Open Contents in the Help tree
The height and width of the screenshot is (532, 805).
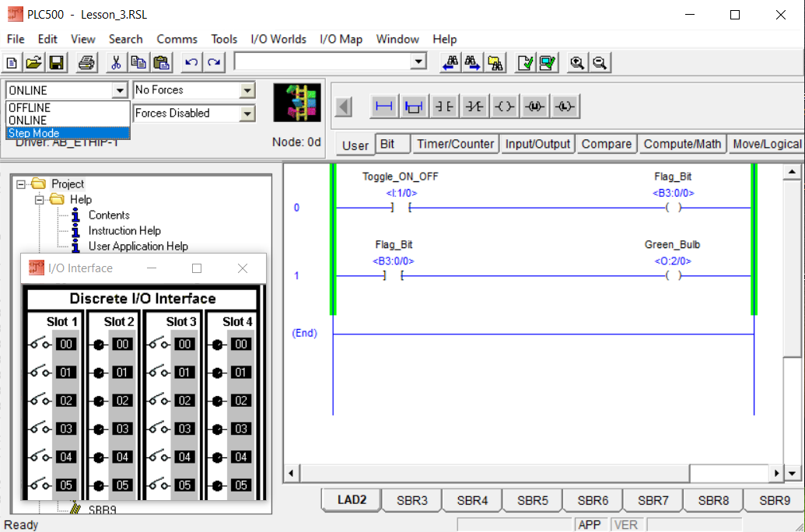click(x=109, y=215)
